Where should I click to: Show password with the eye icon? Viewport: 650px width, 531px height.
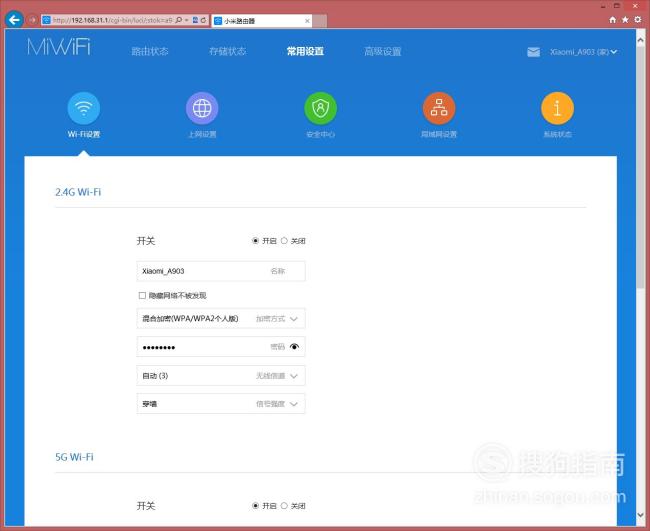pos(294,347)
